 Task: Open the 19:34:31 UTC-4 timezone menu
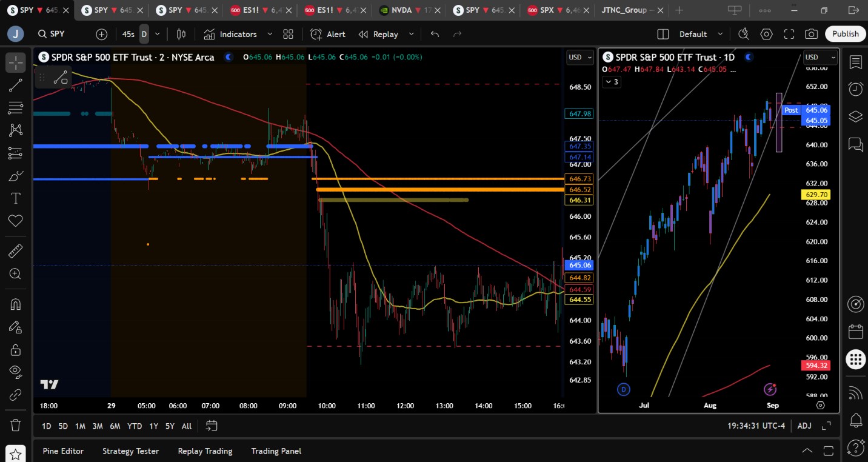(756, 426)
